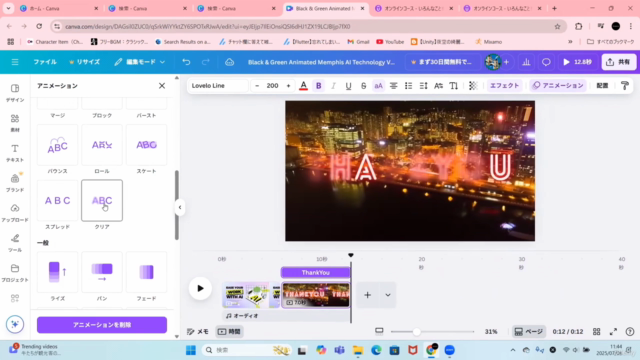Screen dimensions: 640x360
Task: Click Remove animation button
Action: (x=102, y=325)
